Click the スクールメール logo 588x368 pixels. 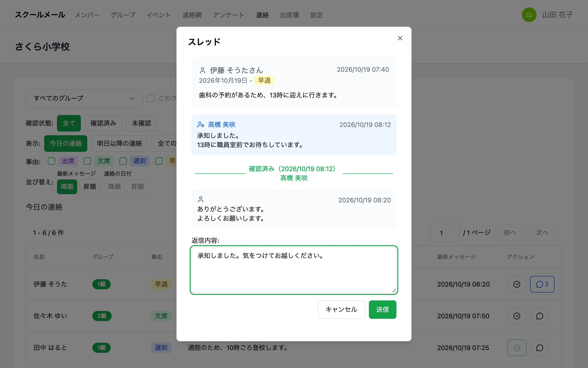click(x=40, y=15)
